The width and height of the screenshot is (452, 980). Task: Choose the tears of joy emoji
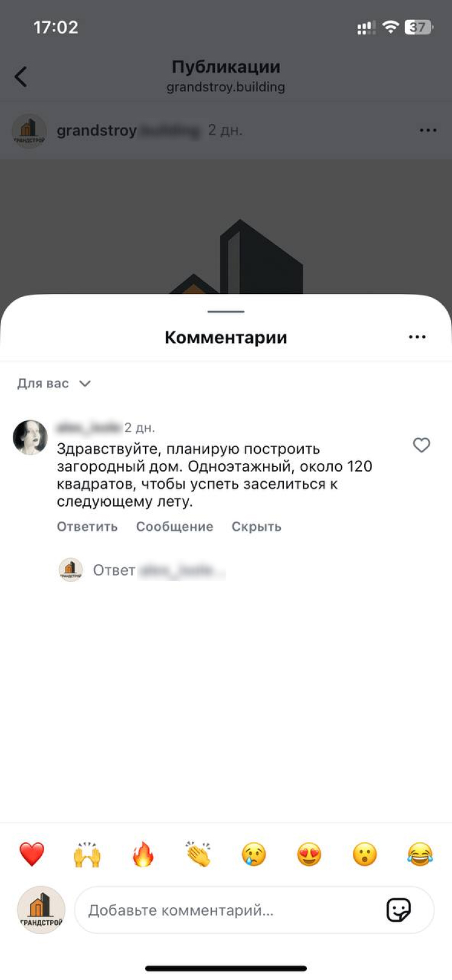[x=420, y=854]
